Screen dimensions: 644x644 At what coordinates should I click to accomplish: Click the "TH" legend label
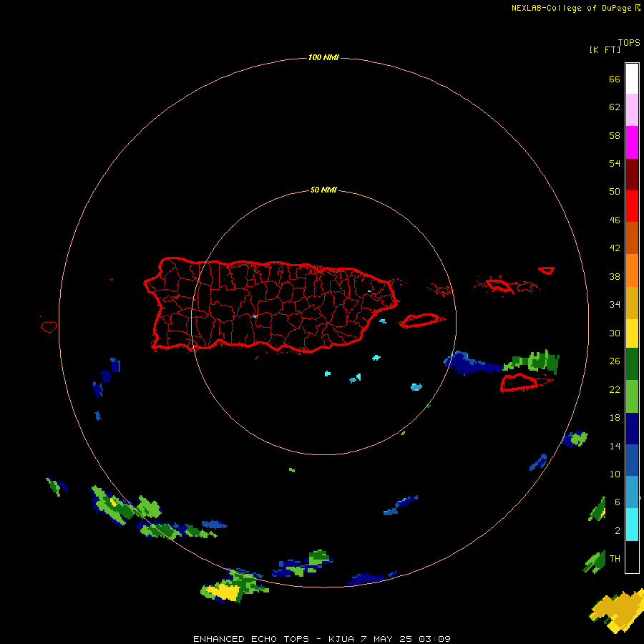click(x=615, y=559)
